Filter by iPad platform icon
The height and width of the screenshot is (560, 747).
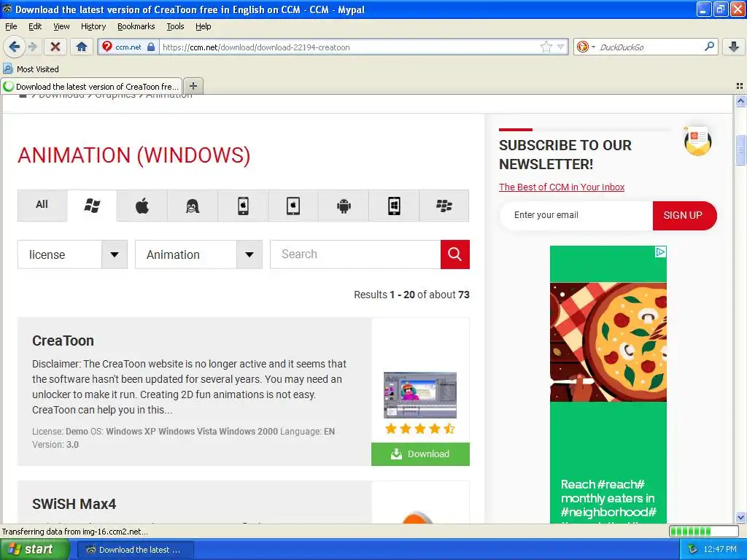pyautogui.click(x=293, y=206)
